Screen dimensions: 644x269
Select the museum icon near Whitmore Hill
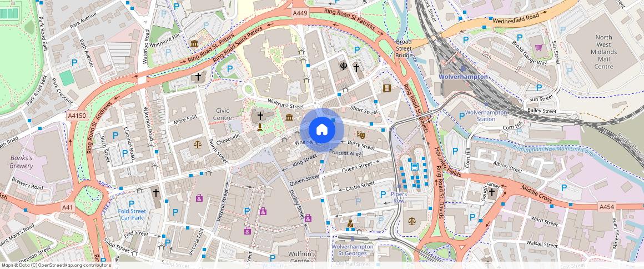point(194,43)
